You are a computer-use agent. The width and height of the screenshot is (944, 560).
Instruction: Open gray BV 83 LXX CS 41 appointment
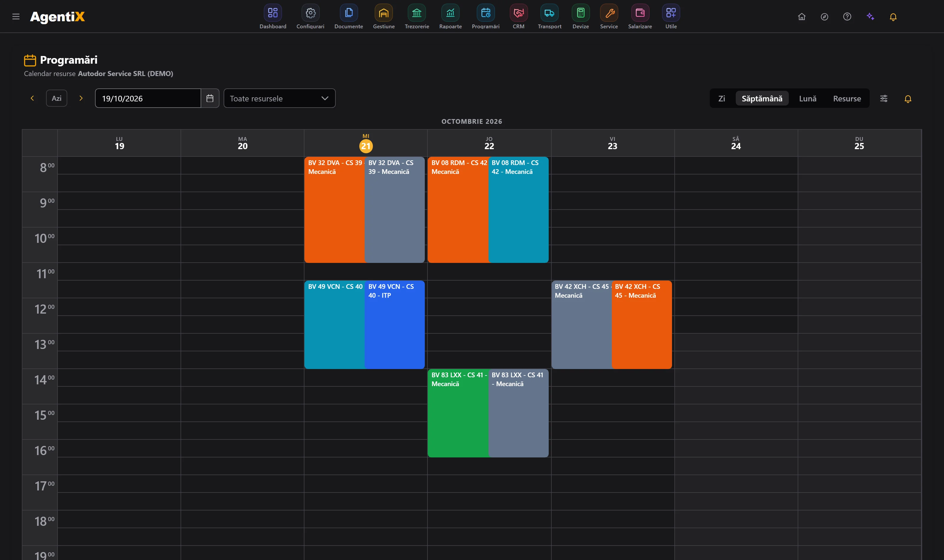(518, 413)
